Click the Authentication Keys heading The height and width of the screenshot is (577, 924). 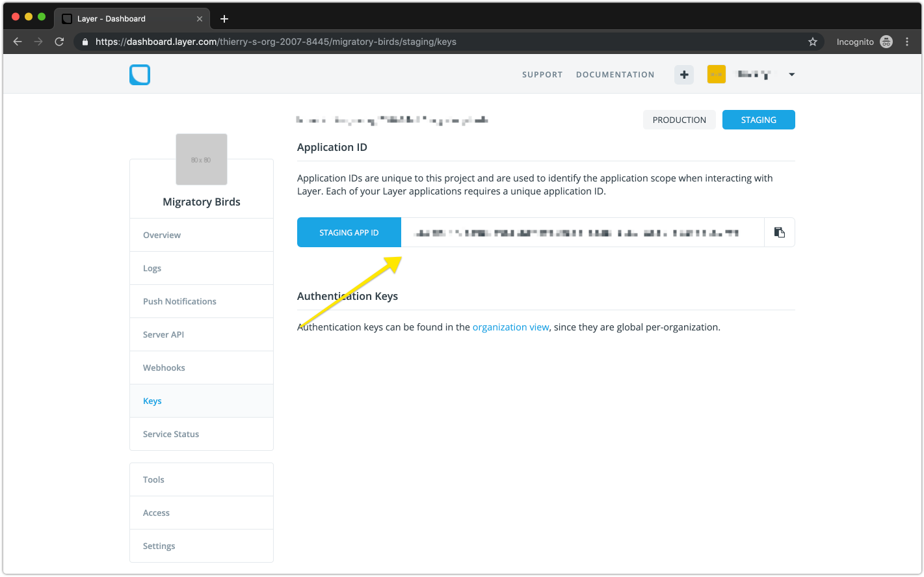click(347, 296)
